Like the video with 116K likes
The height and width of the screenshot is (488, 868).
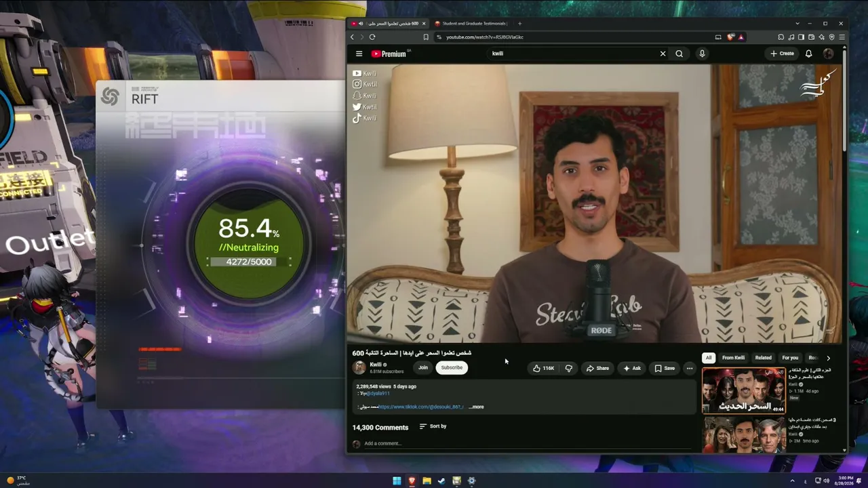coord(544,368)
